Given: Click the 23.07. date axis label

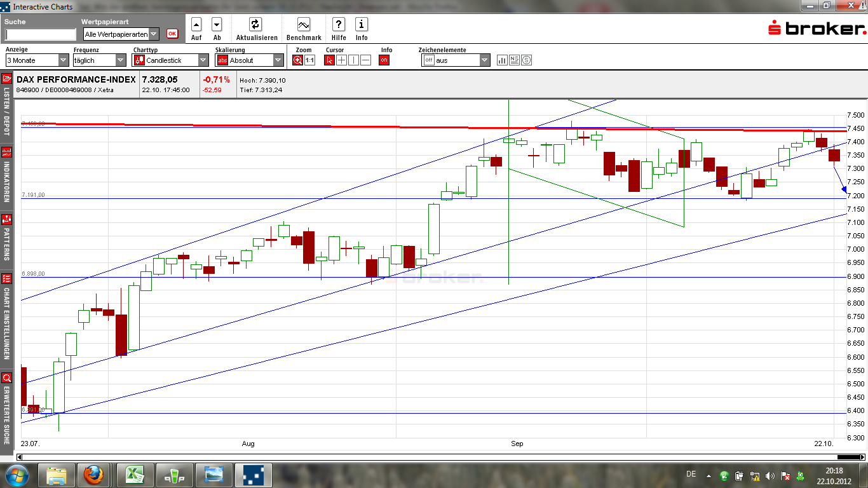Looking at the screenshot, I should pyautogui.click(x=30, y=444).
